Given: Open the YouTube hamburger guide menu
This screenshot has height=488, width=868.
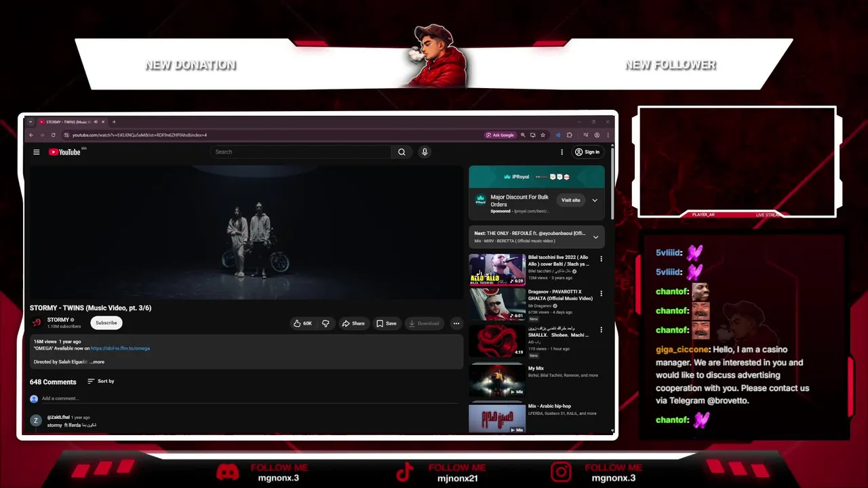Looking at the screenshot, I should coord(36,152).
